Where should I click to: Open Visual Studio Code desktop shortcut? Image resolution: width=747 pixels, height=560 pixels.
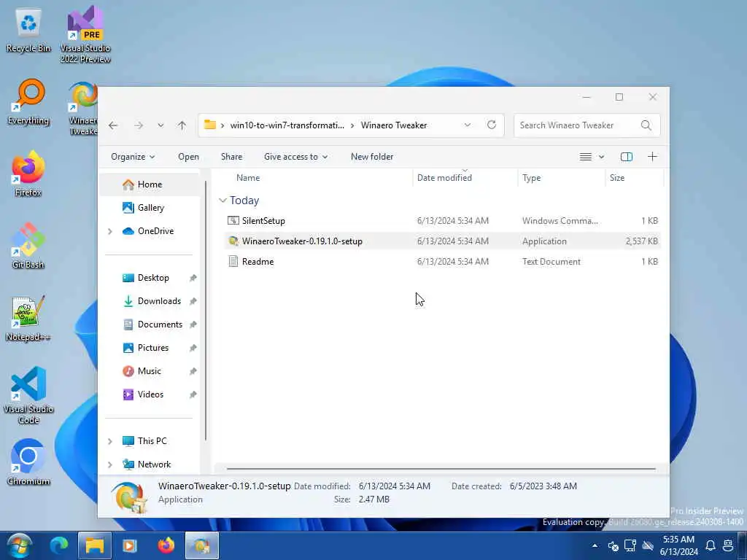(28, 395)
